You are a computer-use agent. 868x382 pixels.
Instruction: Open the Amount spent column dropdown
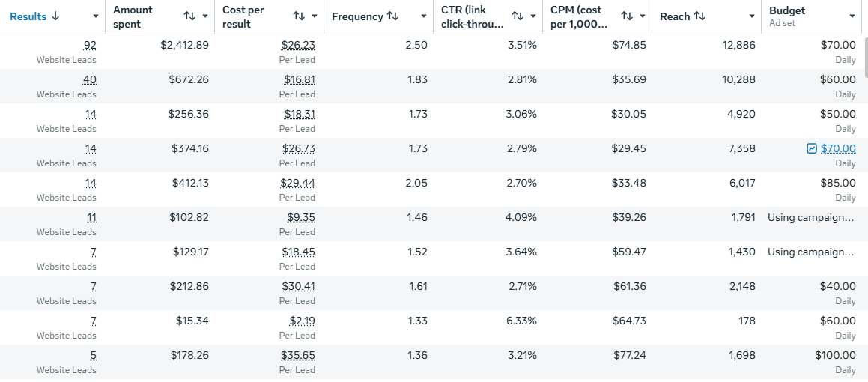tap(205, 16)
